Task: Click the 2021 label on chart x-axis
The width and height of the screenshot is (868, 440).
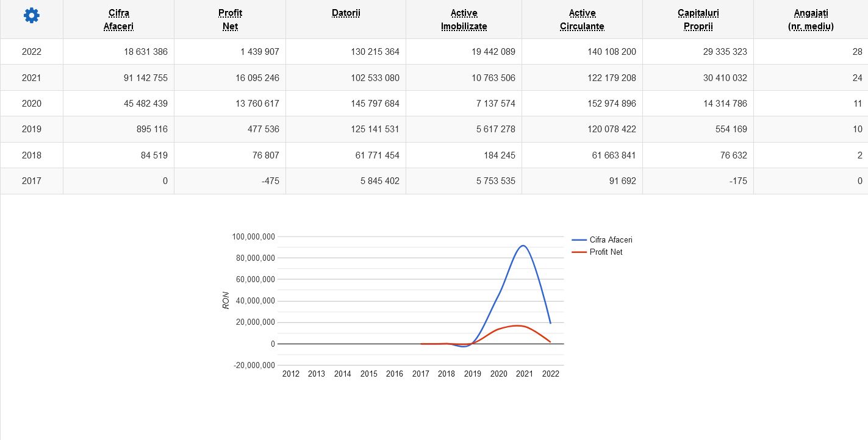Action: coord(525,374)
